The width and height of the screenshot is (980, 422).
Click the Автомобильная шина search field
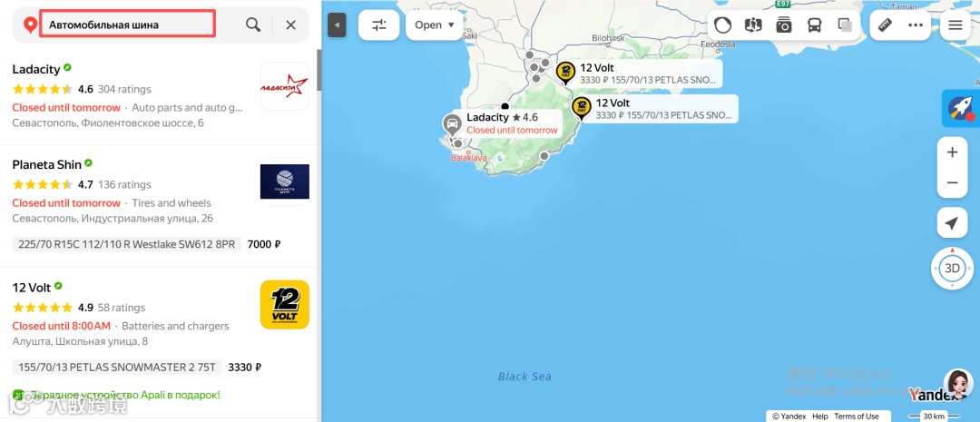128,24
